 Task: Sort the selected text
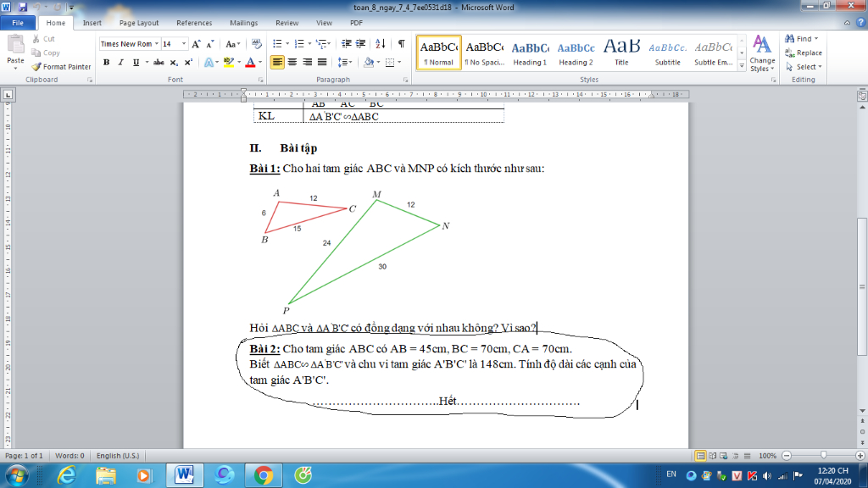381,44
